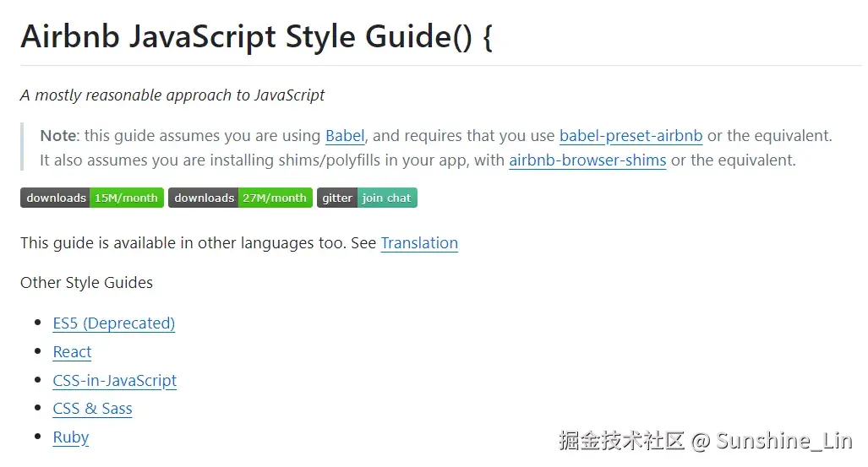The height and width of the screenshot is (467, 868).
Task: Open the React style guide link
Action: tap(72, 352)
